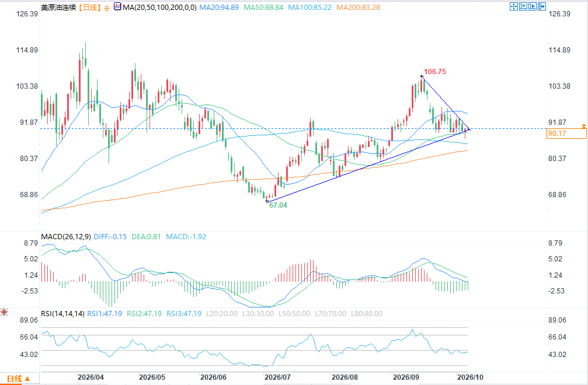Screen dimensions: 588x385
Task: Click the chart icon with right-pointing play arrow
Action: pos(533,6)
